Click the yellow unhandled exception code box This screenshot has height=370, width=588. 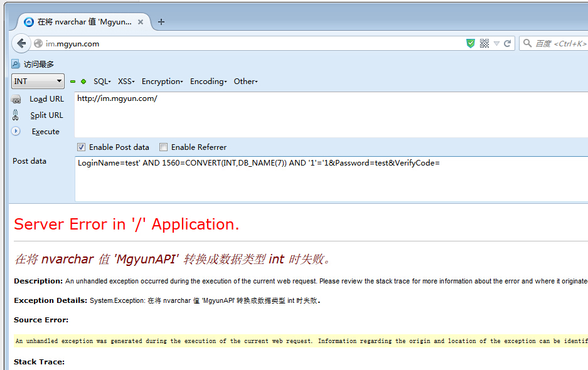point(301,341)
